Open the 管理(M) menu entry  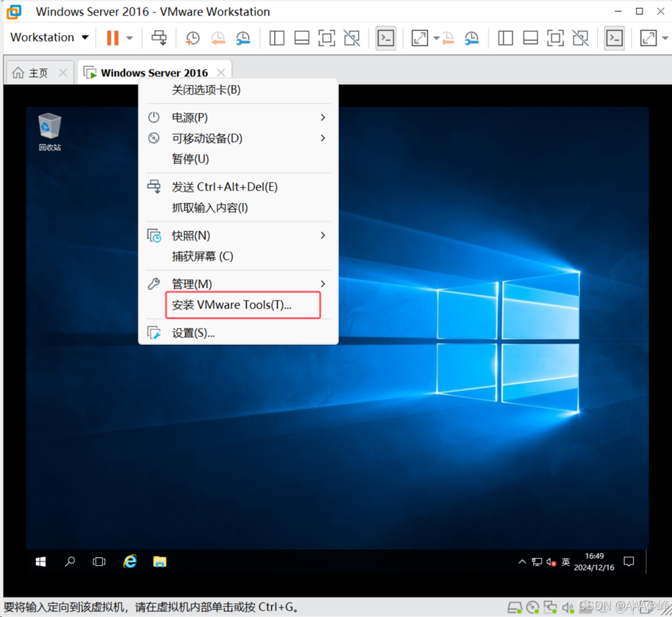pos(238,284)
